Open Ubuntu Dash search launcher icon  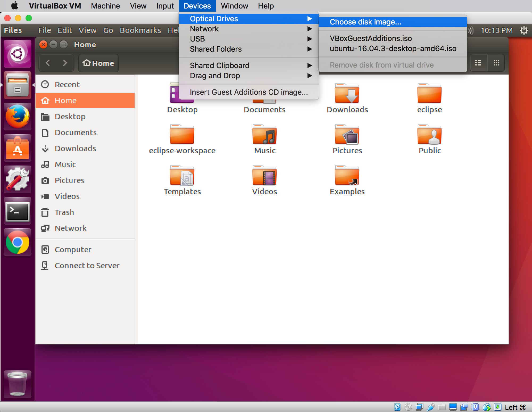18,54
